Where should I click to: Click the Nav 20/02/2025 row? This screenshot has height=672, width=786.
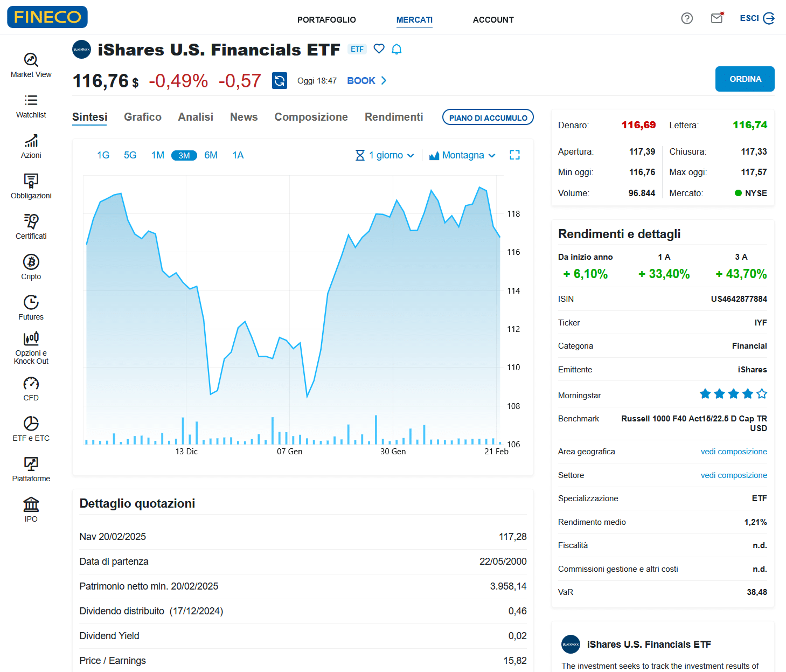click(x=303, y=537)
